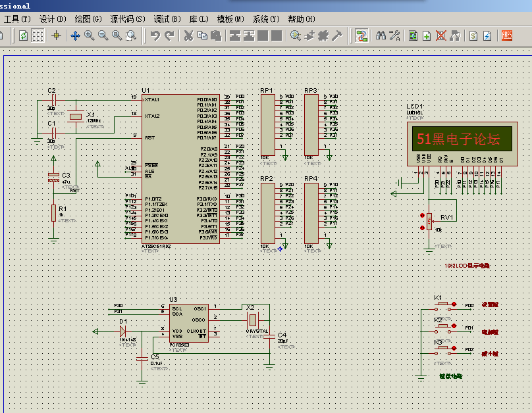
Task: Click the Refresh Display icon
Action: (24, 36)
